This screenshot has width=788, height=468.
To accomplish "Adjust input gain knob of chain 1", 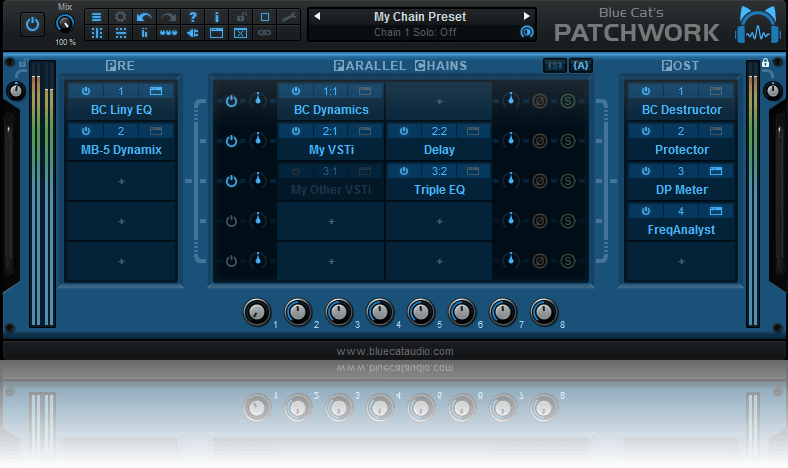I will click(258, 100).
